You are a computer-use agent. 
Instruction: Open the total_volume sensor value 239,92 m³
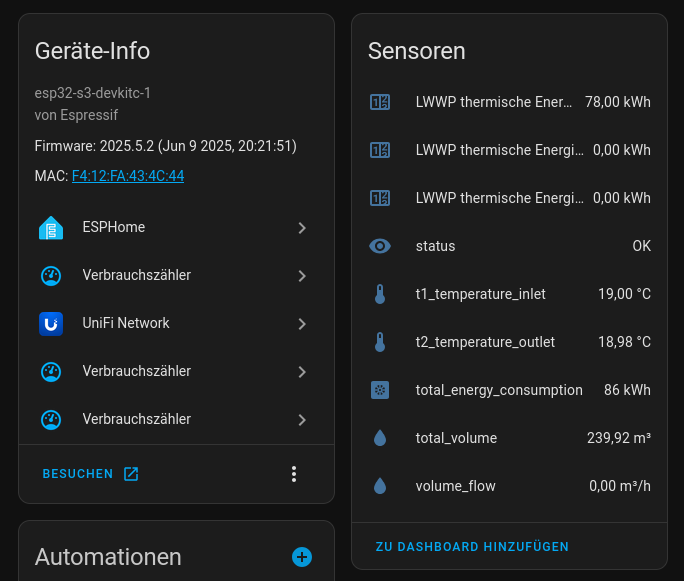tap(619, 438)
